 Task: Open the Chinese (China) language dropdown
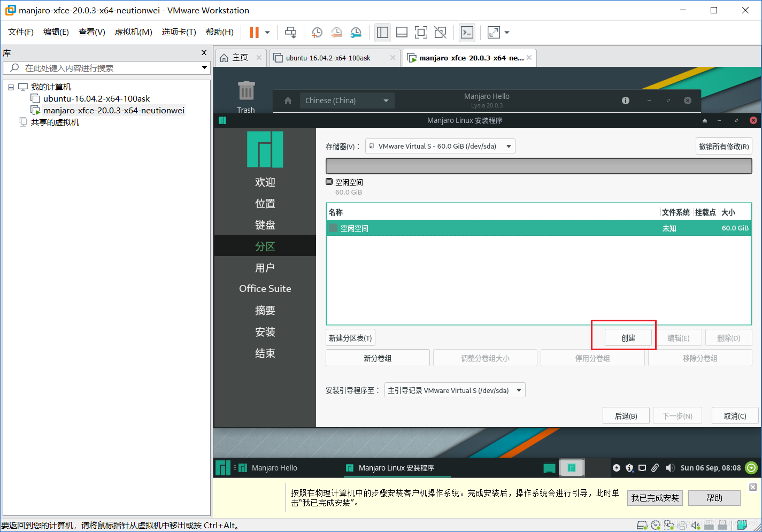pyautogui.click(x=347, y=101)
